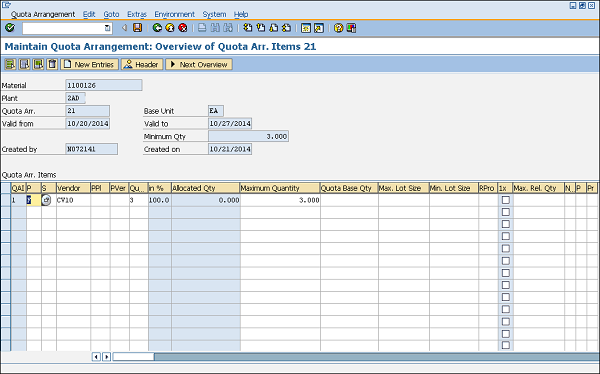Open the command field history dropdown
600x374 pixels.
(108, 28)
